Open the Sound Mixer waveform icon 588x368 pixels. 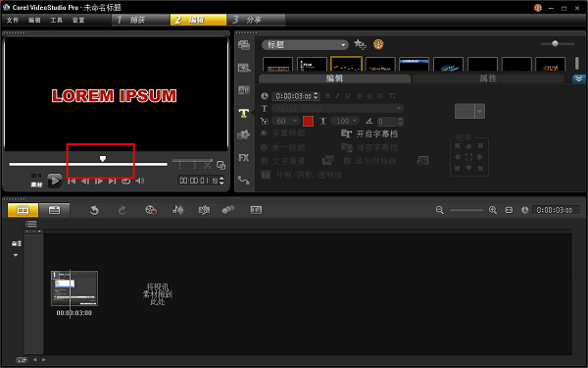[178, 210]
